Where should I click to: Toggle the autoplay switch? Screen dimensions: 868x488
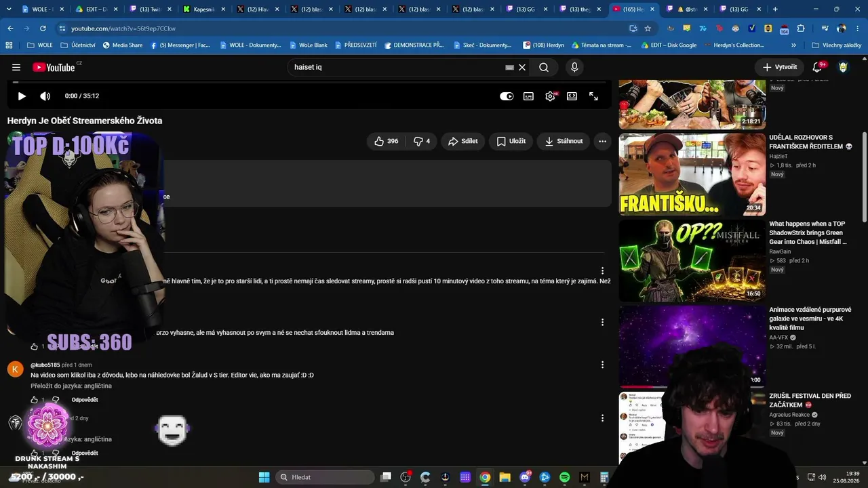tap(507, 96)
